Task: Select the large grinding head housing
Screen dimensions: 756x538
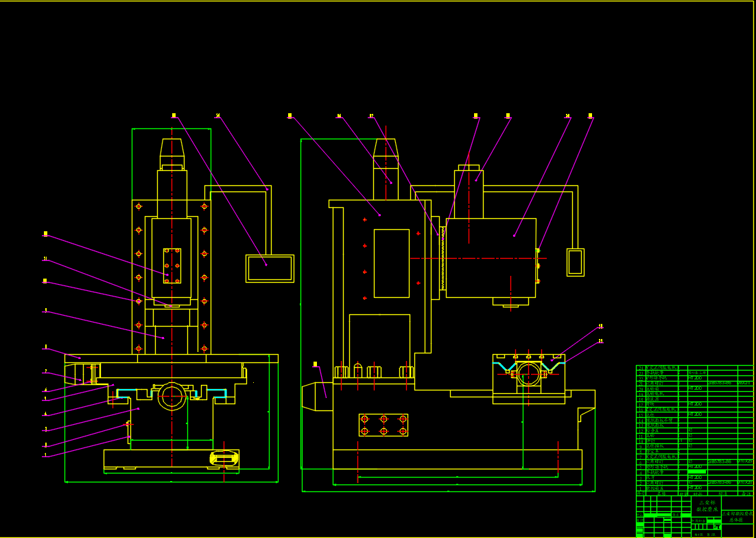Action: (x=491, y=258)
